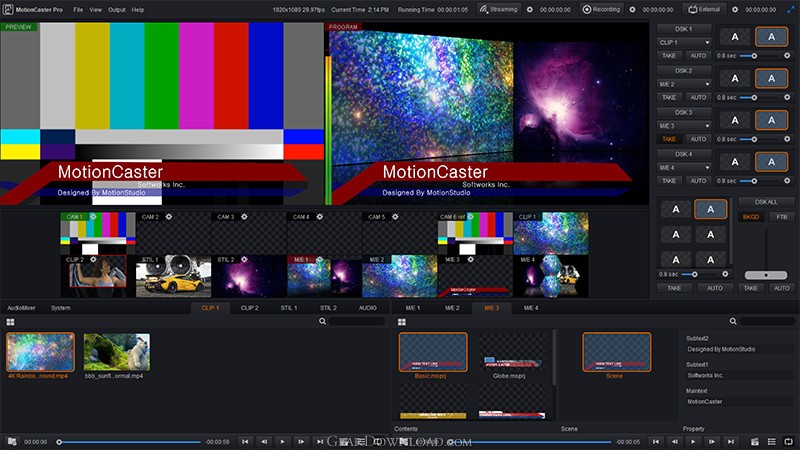Click External output button

point(705,9)
